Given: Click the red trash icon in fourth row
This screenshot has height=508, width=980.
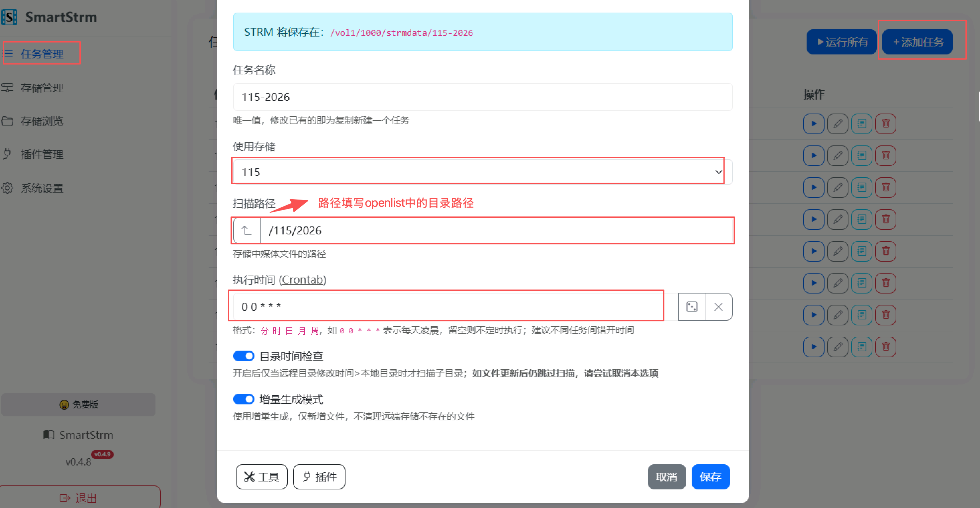Looking at the screenshot, I should tap(885, 219).
